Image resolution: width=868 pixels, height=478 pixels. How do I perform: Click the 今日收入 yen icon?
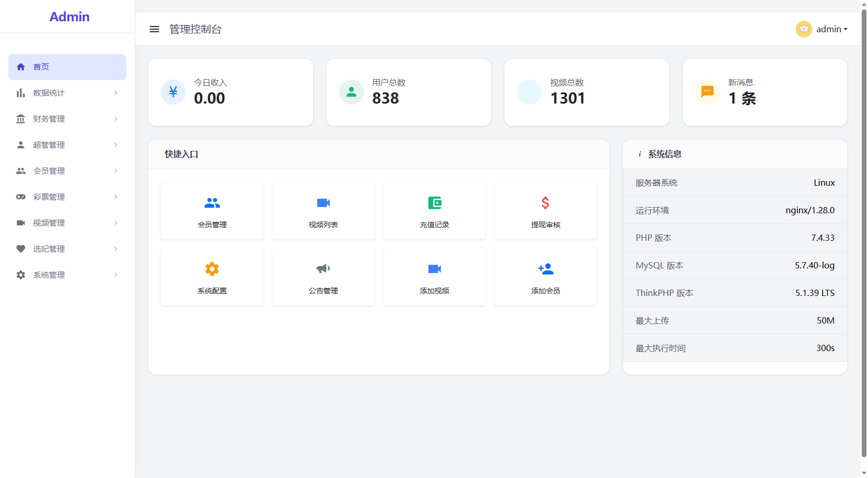pos(173,92)
